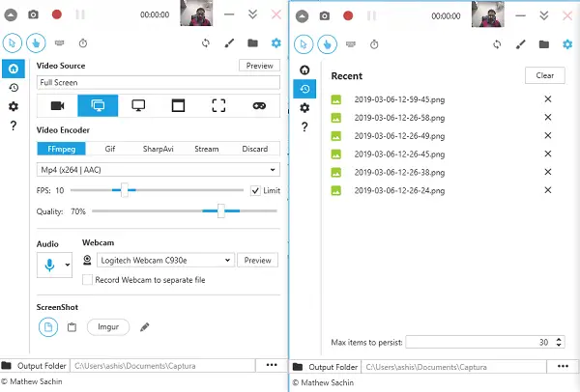Expand the microphone audio source dropdown arrow
Viewport: 580px width, 392px height.
pyautogui.click(x=68, y=265)
